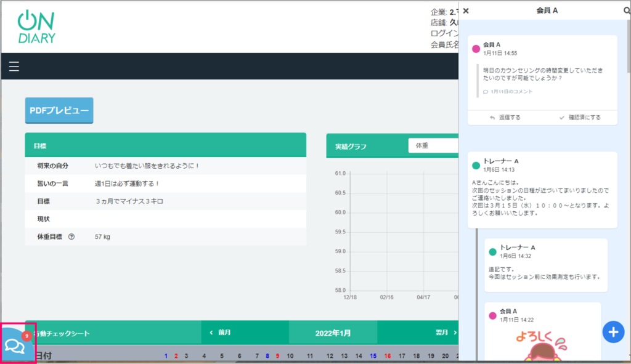
Task: Go to next month with 翌月
Action: [446, 333]
